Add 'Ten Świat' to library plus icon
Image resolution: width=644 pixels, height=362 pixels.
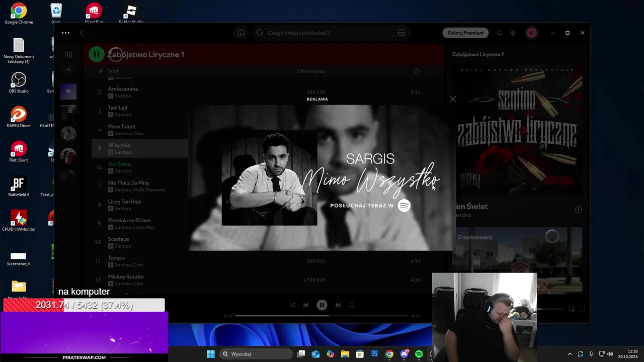point(578,210)
